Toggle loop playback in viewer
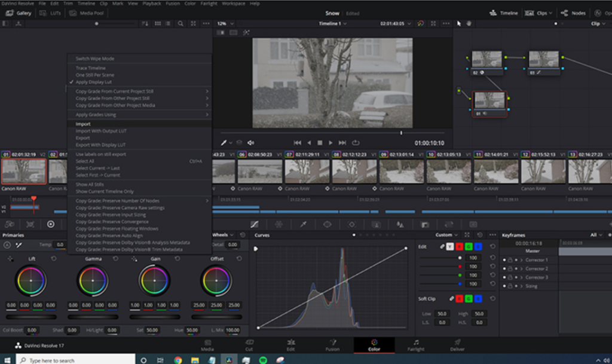Screen dimensions: 612x364 [356, 143]
